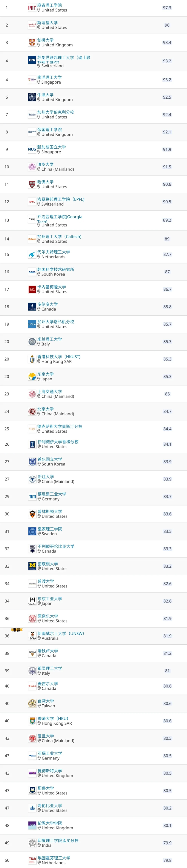Open the 清华大学 link
The image size is (187, 868).
coord(45,164)
